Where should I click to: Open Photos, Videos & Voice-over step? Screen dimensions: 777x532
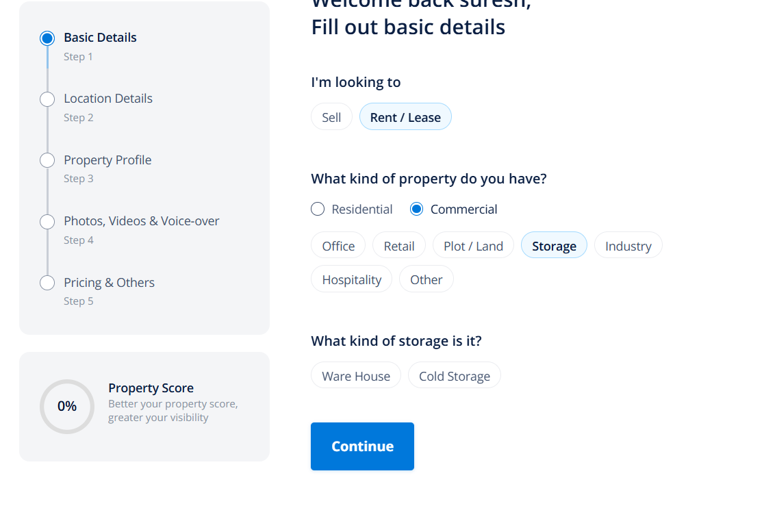coord(142,221)
